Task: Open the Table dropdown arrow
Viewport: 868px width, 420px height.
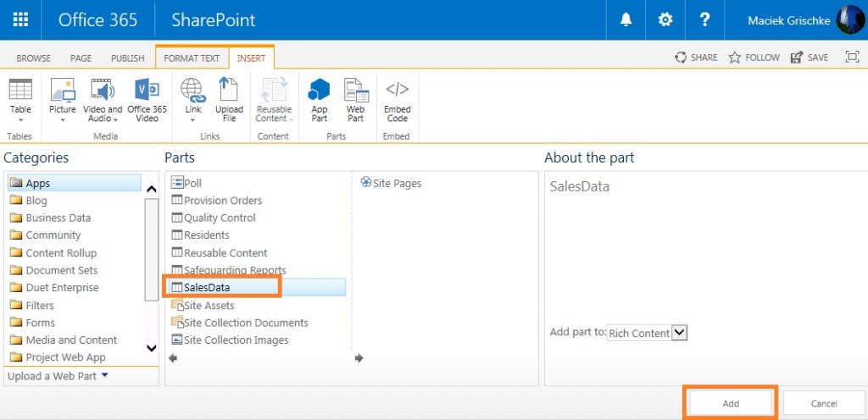Action: pos(20,120)
